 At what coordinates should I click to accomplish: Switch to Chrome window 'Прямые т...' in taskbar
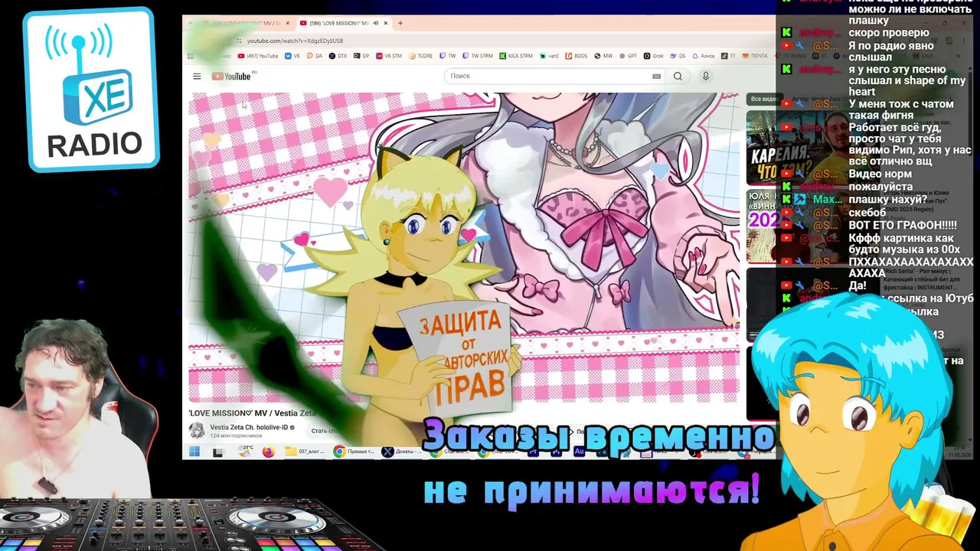point(354,452)
